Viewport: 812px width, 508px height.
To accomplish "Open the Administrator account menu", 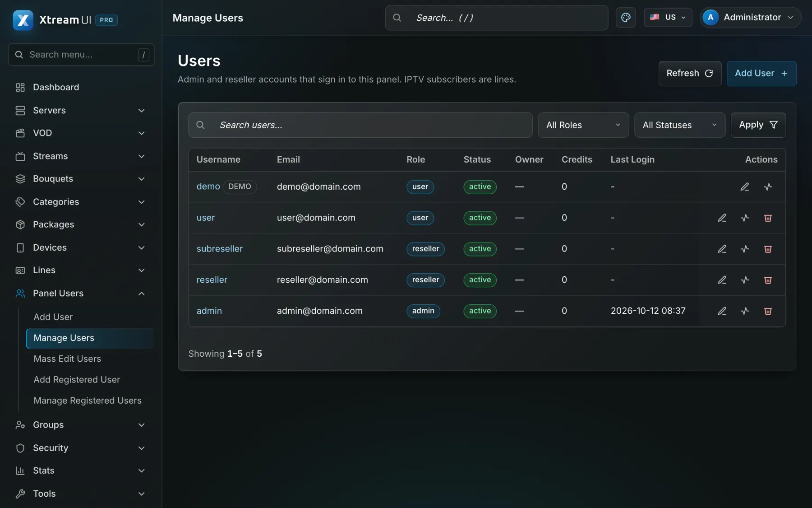I will click(x=750, y=18).
